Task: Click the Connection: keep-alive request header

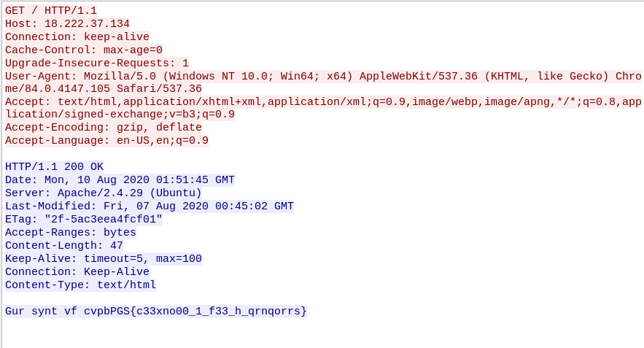Action: [77, 36]
